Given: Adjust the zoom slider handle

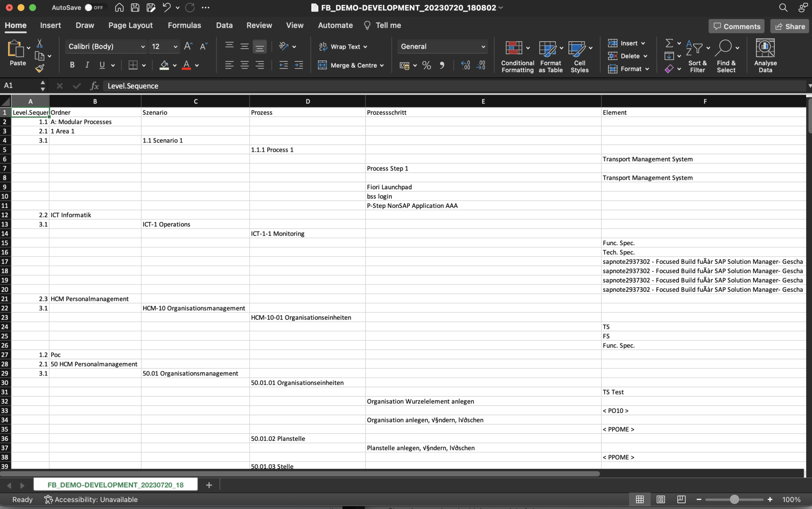Looking at the screenshot, I should 734,499.
